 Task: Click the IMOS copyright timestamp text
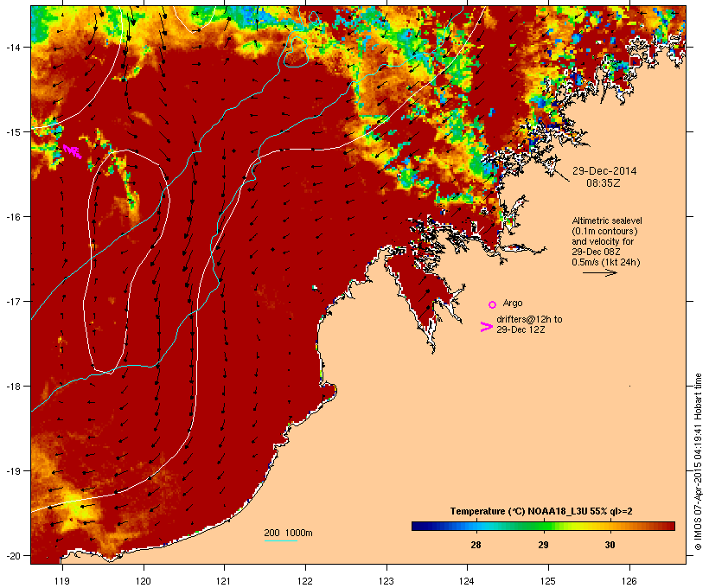(x=698, y=462)
